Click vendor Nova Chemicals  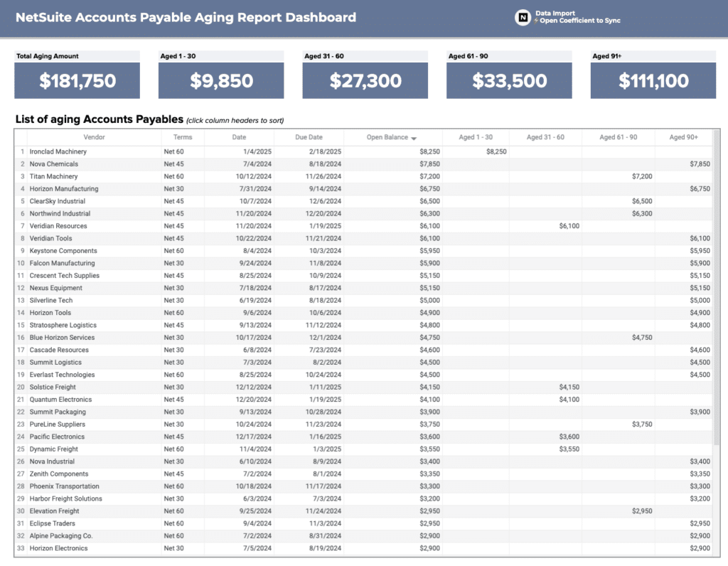click(x=54, y=164)
